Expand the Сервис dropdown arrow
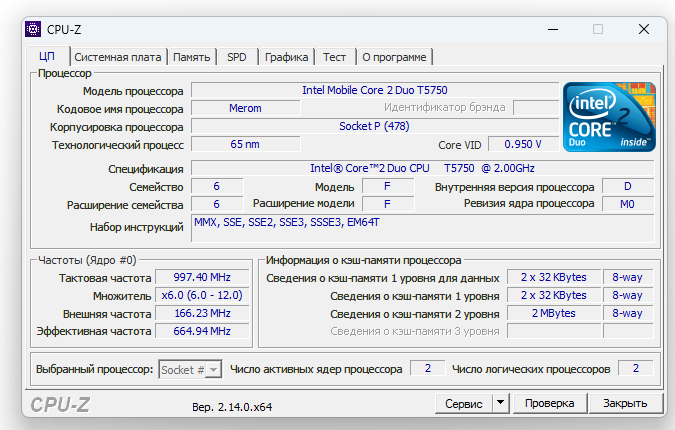Screen dimensions: 675x430 [x=501, y=404]
